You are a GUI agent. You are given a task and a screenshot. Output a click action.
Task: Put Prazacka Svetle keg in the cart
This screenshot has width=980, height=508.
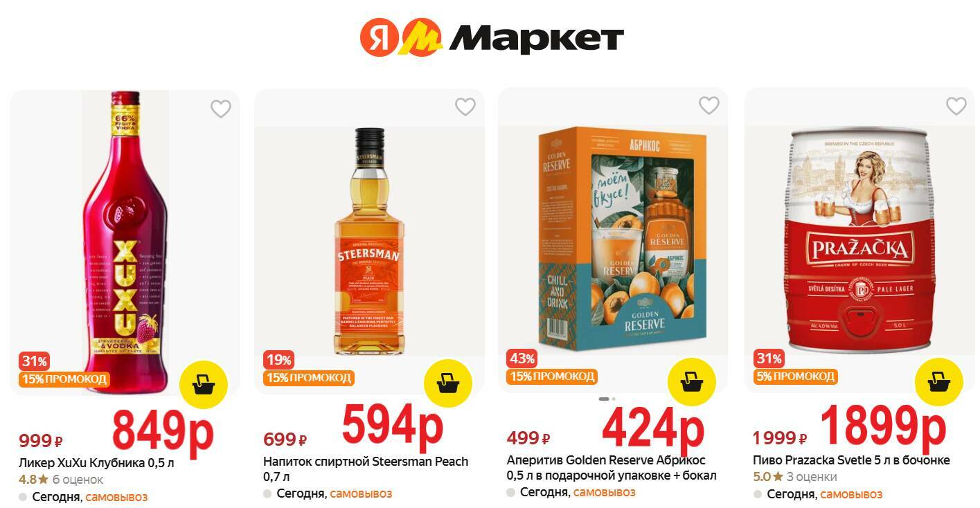click(x=938, y=382)
